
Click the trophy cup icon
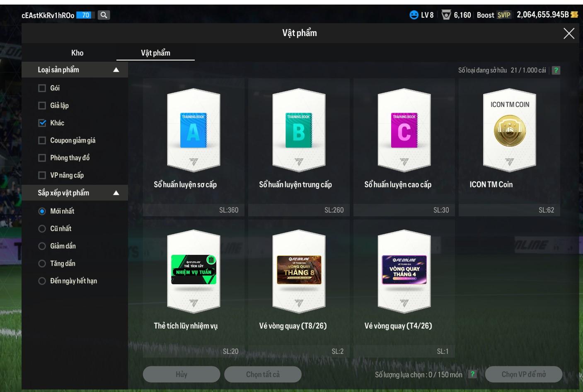pos(446,15)
